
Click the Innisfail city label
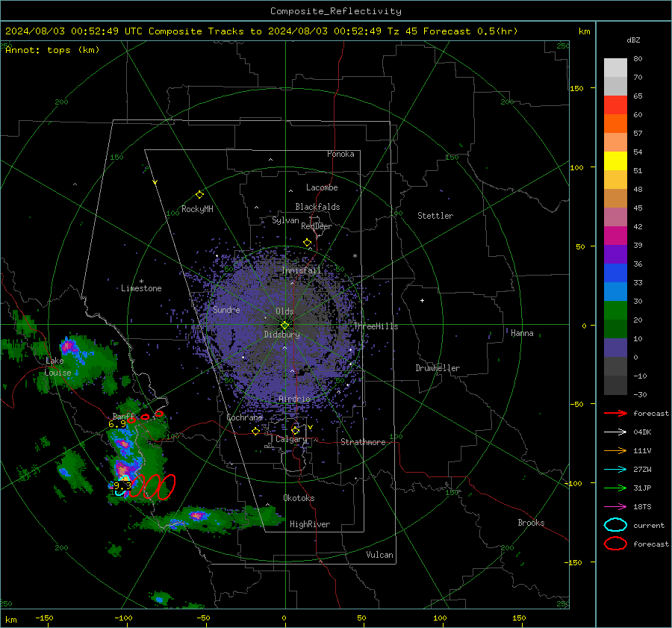pos(301,270)
